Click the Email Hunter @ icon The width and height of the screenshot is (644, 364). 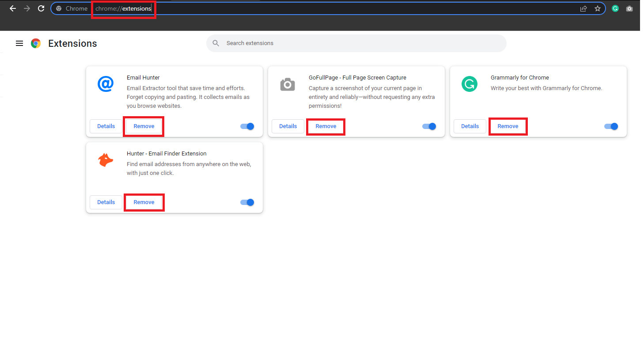click(x=106, y=84)
